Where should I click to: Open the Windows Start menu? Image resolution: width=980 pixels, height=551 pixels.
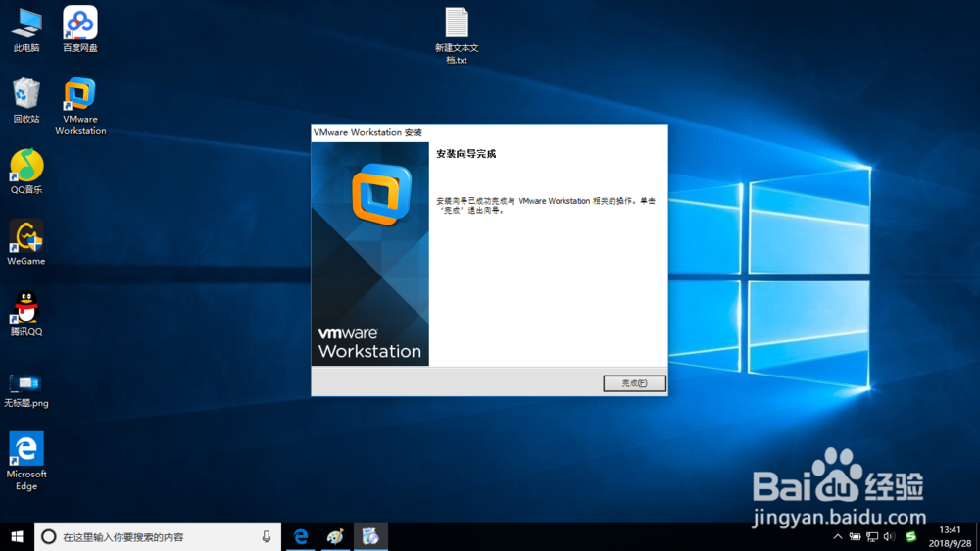17,536
